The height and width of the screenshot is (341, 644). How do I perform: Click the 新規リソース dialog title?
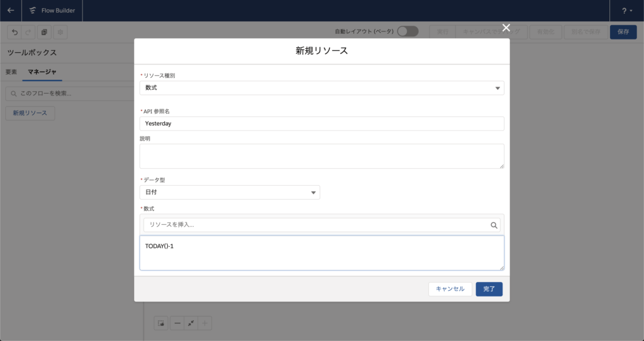click(321, 50)
